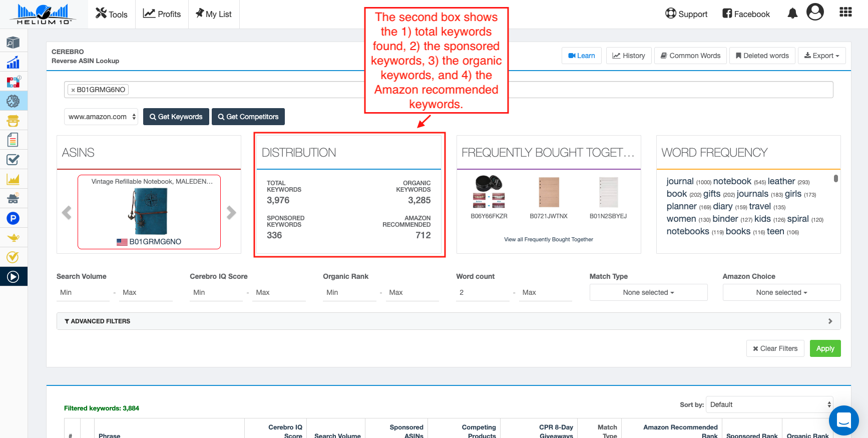This screenshot has height=438, width=868.
Task: Click the notifications bell icon
Action: [792, 14]
